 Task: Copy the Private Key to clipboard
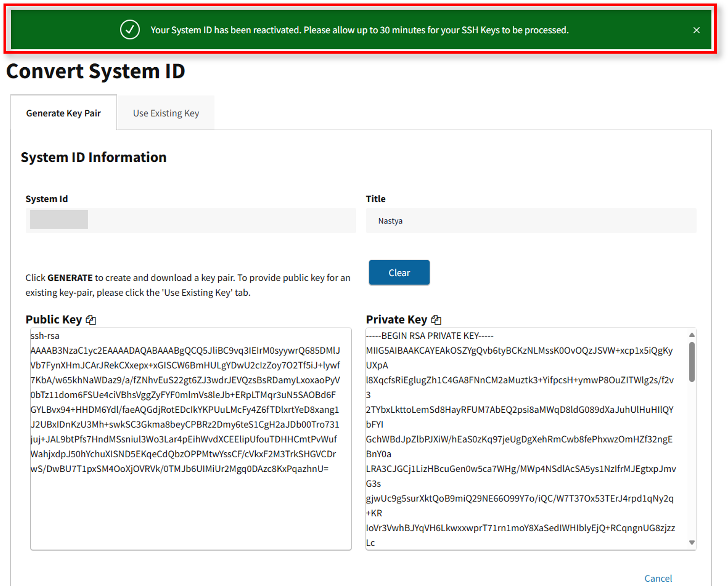[436, 320]
